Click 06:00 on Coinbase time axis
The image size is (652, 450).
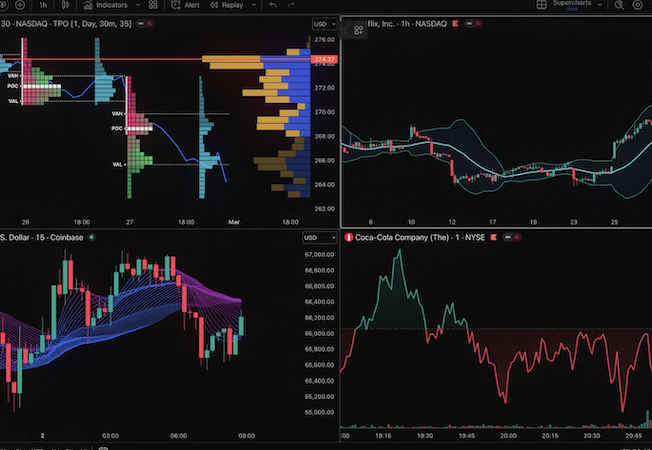coord(178,436)
